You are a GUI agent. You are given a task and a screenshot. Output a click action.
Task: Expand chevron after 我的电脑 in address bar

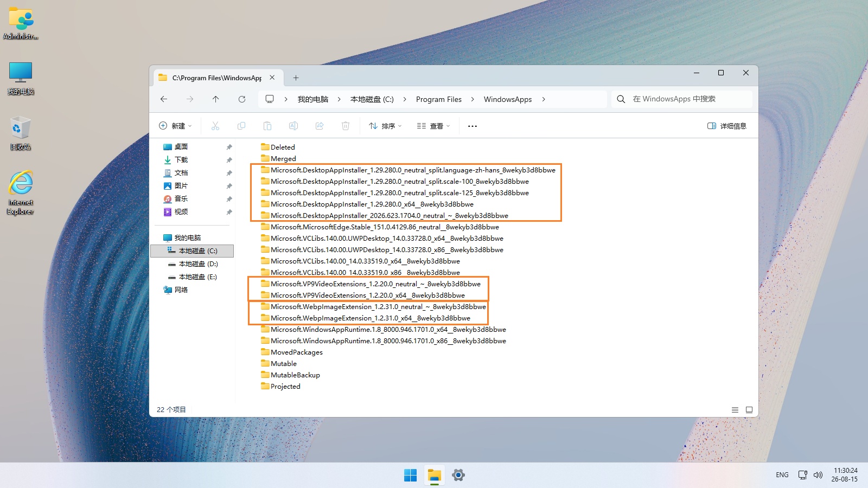(339, 99)
